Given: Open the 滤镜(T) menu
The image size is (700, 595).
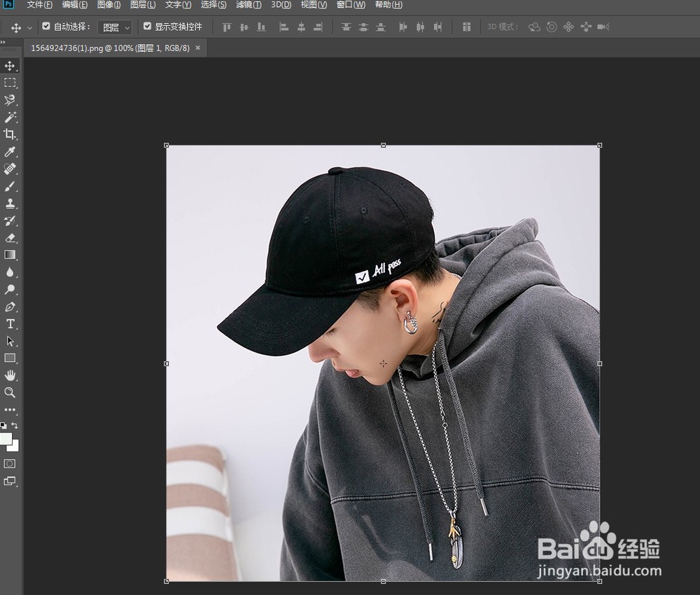Looking at the screenshot, I should pos(248,5).
